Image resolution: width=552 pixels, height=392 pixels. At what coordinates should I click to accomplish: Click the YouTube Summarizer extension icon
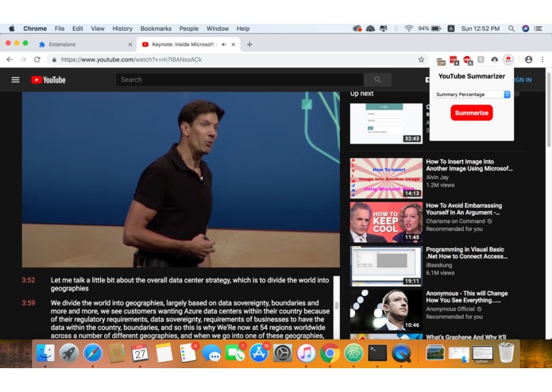pos(508,60)
